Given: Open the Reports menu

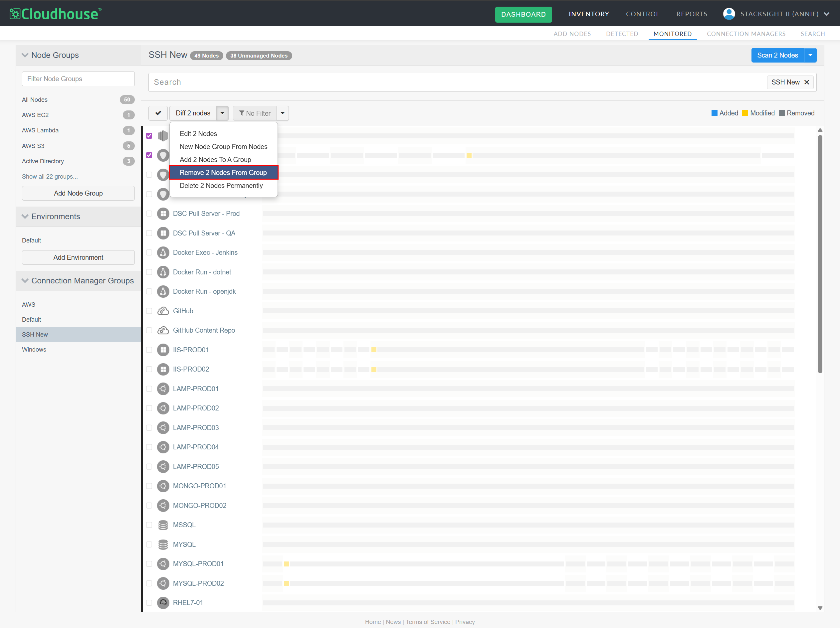Looking at the screenshot, I should [x=692, y=14].
